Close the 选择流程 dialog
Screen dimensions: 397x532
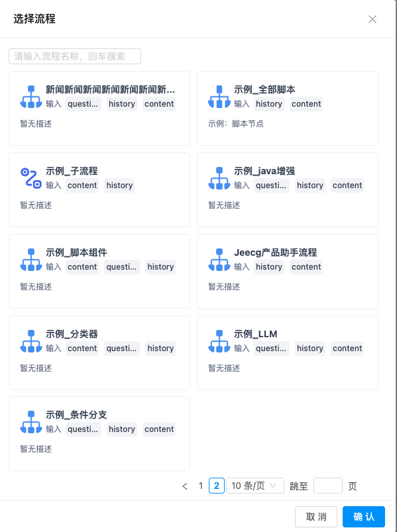(x=372, y=19)
